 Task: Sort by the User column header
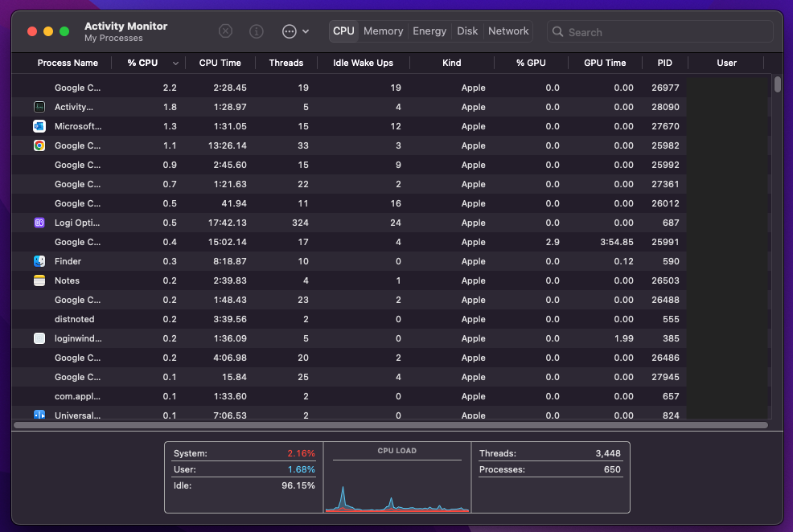[x=726, y=63]
